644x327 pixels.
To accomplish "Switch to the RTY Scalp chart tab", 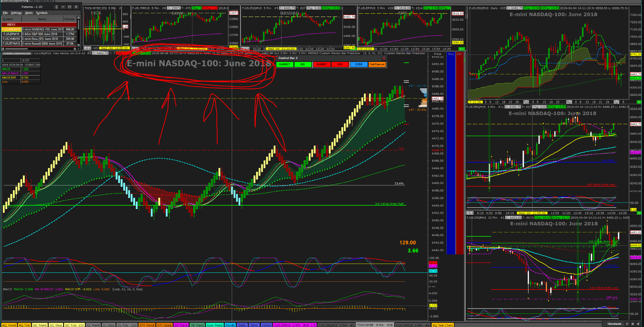I will pyautogui.click(x=165, y=325).
